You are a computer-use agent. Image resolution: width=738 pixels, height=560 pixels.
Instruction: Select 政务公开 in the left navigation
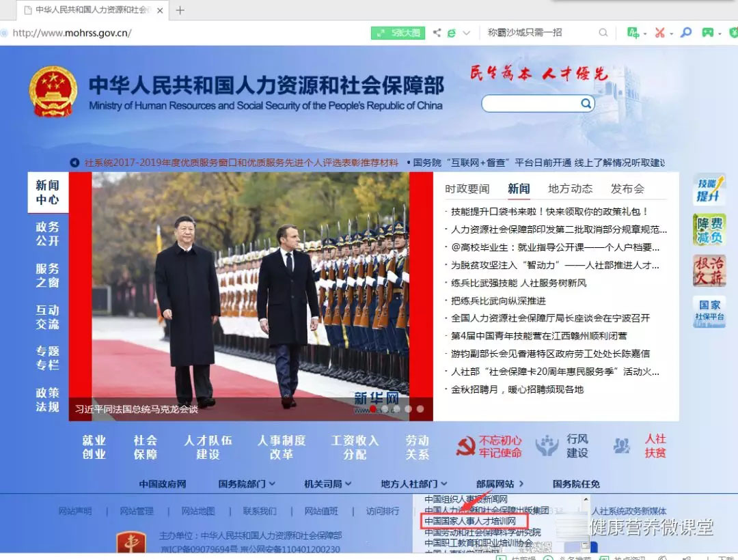tap(46, 234)
